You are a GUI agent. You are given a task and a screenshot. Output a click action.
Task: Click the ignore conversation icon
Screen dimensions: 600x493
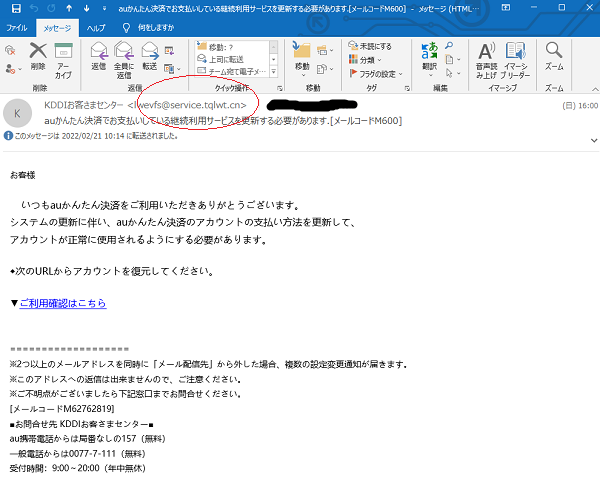coord(10,50)
